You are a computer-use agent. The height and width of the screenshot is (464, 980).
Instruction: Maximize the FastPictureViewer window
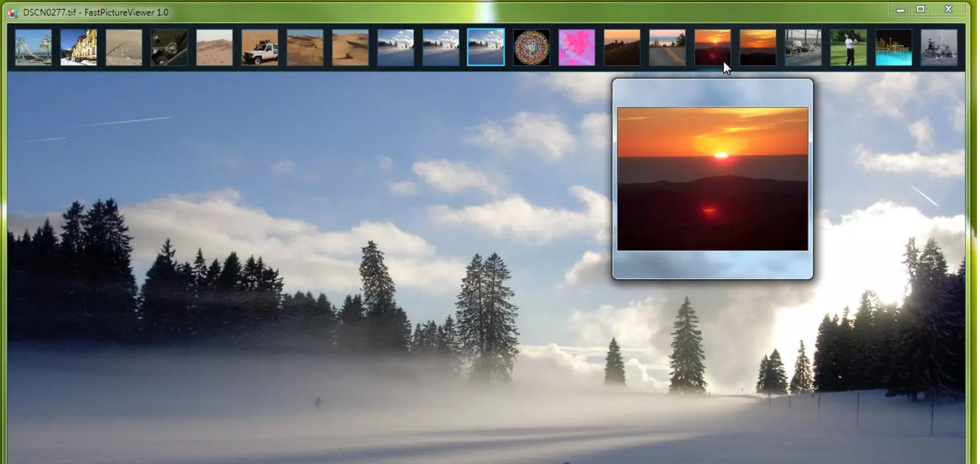click(920, 9)
